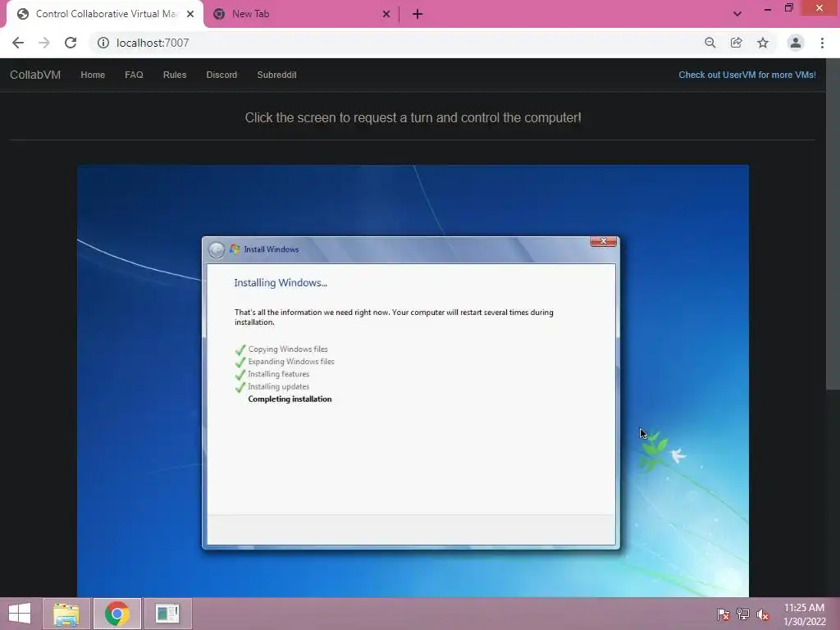Expand the tab search chevron
This screenshot has height=630, width=840.
pyautogui.click(x=737, y=14)
